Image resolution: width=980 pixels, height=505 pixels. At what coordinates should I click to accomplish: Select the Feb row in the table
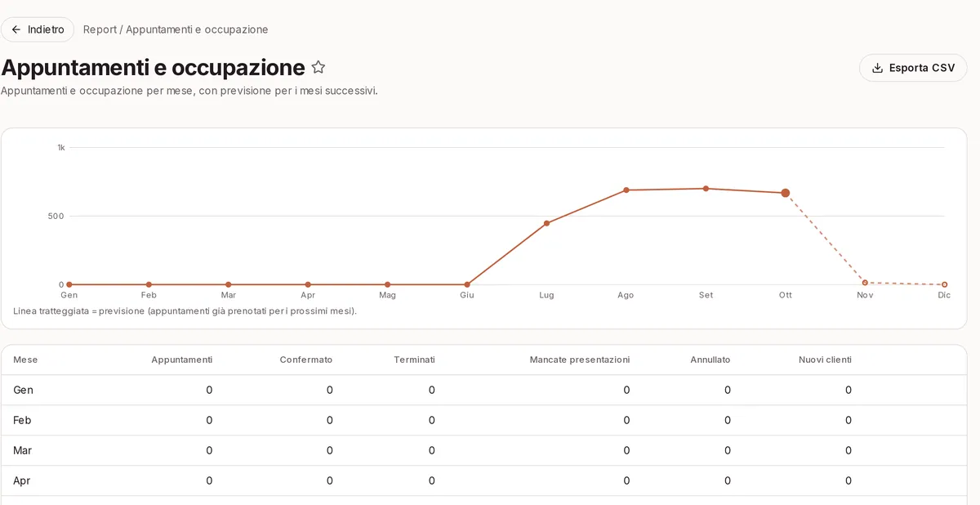click(483, 420)
